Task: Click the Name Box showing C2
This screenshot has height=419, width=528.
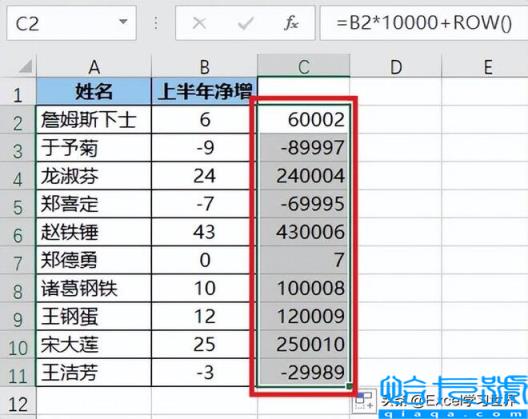Action: (71, 23)
